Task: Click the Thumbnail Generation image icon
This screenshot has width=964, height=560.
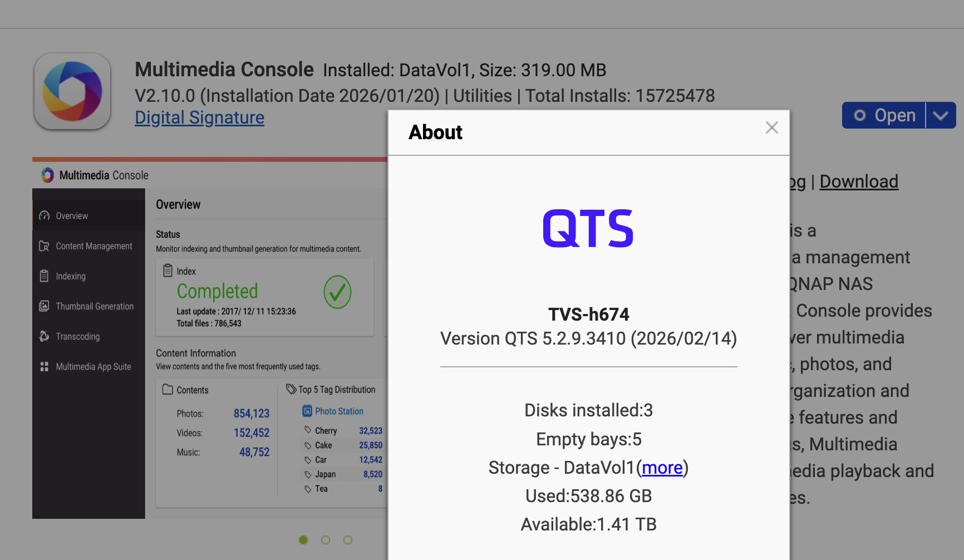Action: [x=45, y=306]
